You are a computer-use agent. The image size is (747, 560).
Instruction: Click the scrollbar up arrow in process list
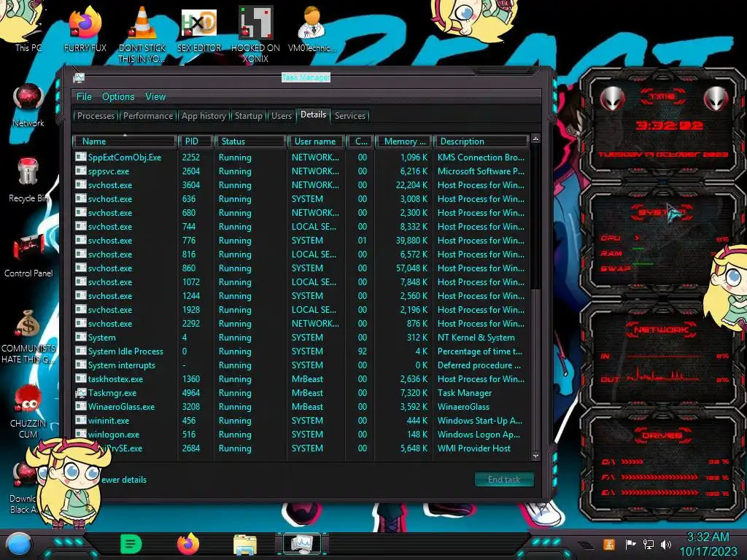coord(535,139)
